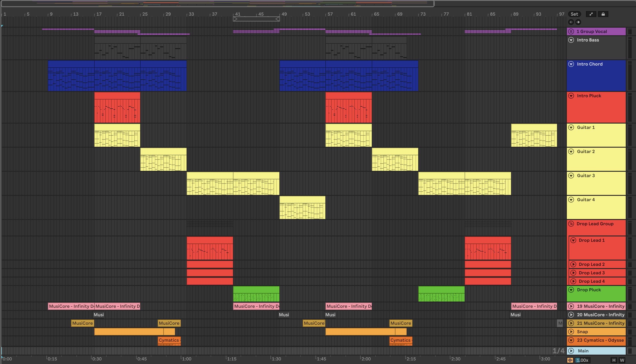Image resolution: width=636 pixels, height=364 pixels.
Task: Select first Intro Pluck MIDI clip
Action: coord(117,95)
